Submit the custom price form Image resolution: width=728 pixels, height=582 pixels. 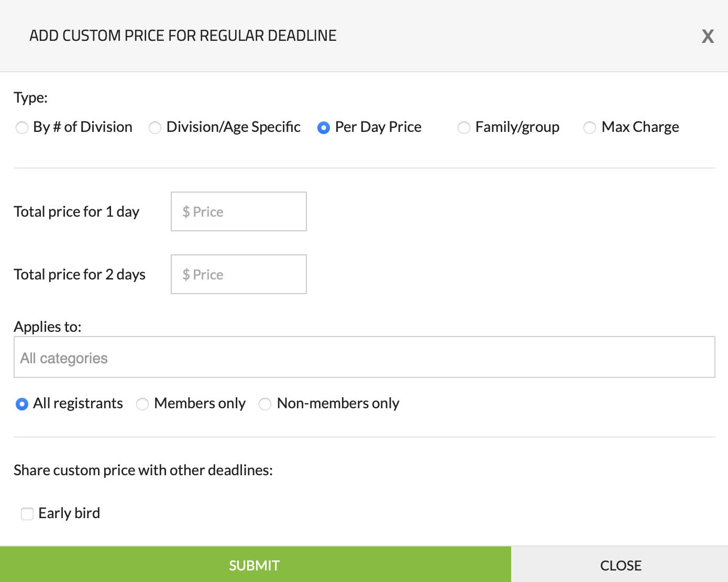pyautogui.click(x=255, y=565)
